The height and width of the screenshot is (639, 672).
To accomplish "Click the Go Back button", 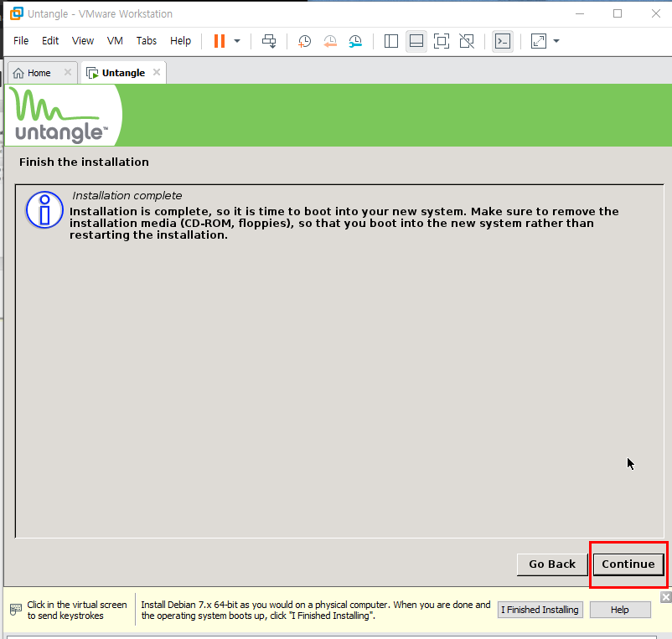I will point(552,564).
